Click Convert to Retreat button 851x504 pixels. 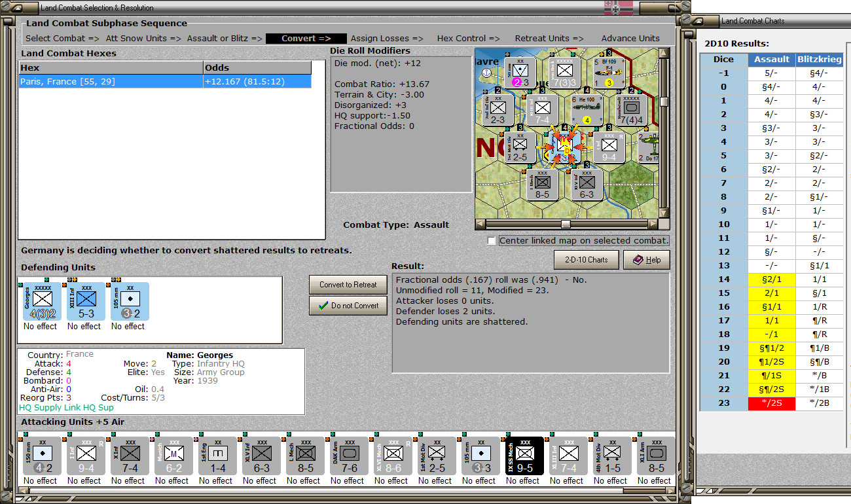tap(348, 285)
